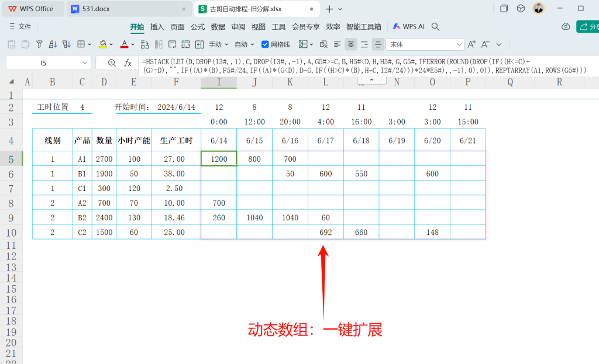Viewport: 599px width, 364px height.
Task: Switch to the 页面 ribbon tab
Action: click(x=177, y=27)
